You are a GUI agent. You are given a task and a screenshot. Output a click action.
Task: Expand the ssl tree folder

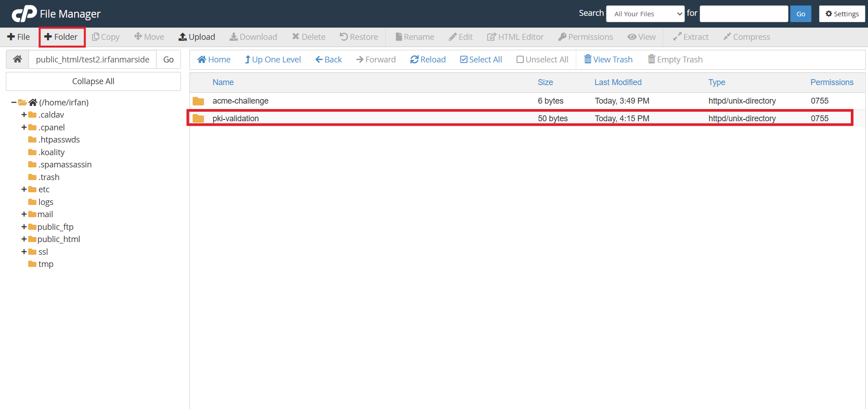tap(24, 252)
